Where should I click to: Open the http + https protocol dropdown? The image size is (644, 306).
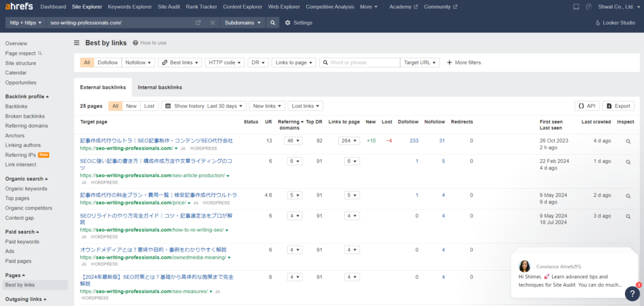pyautogui.click(x=25, y=23)
